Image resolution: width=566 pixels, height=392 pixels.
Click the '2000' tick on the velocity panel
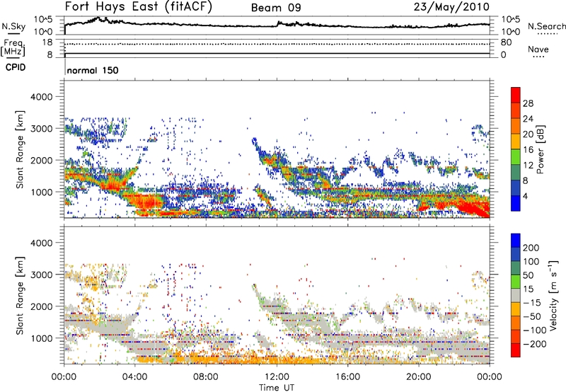(42, 306)
